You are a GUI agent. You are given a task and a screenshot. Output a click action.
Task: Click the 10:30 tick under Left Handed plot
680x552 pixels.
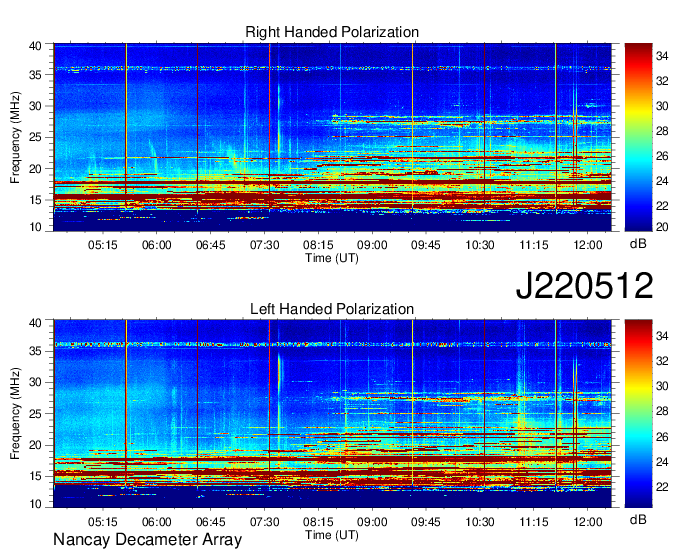click(x=480, y=522)
